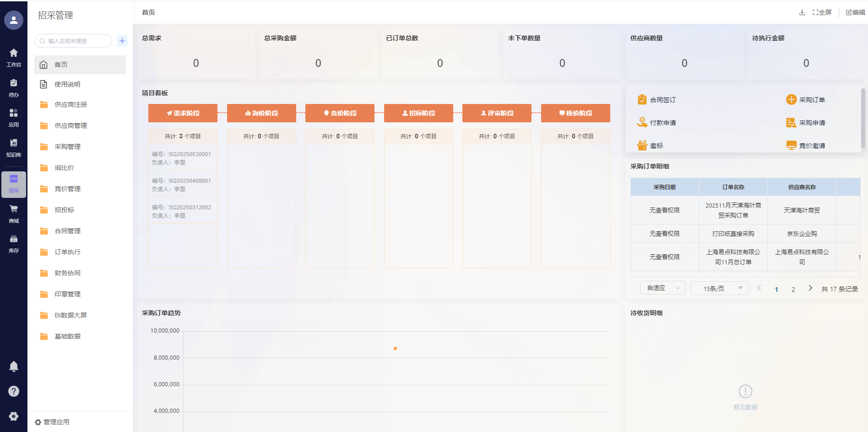Click the notification bell icon
Viewport: 868px width, 432px height.
pyautogui.click(x=14, y=366)
